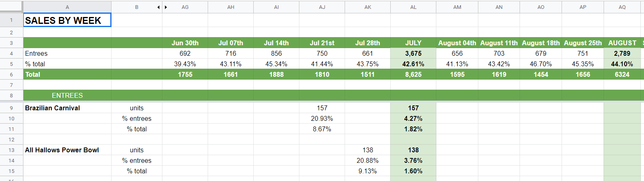Click the Jul 21st week header cell
The height and width of the screenshot is (181, 644).
point(322,43)
